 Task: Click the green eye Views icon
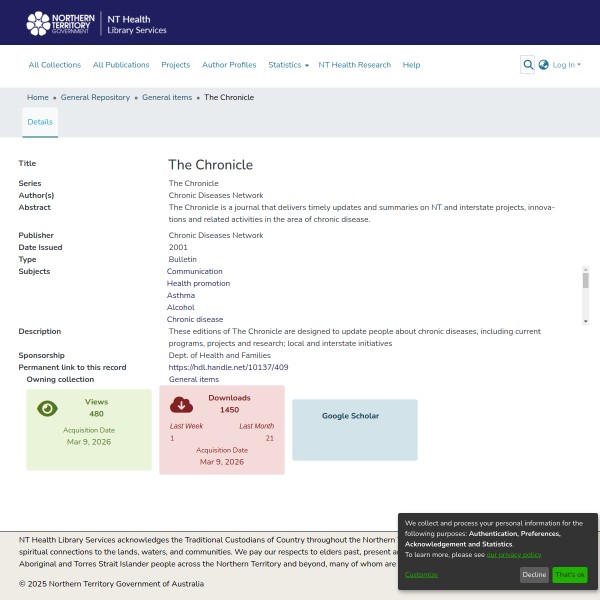tap(47, 408)
